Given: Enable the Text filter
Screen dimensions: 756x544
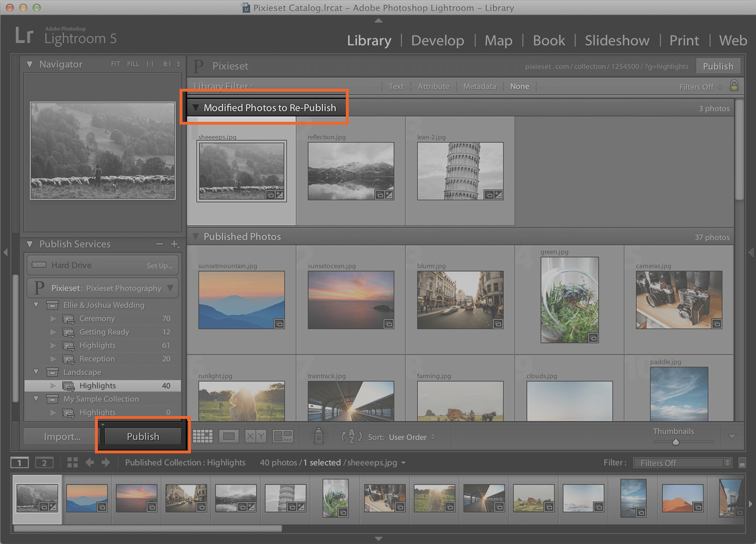Looking at the screenshot, I should coord(396,86).
